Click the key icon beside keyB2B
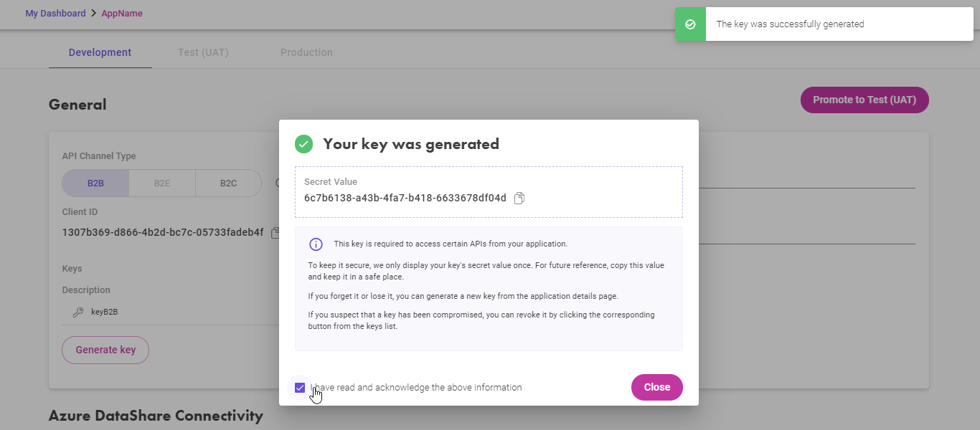 78,312
